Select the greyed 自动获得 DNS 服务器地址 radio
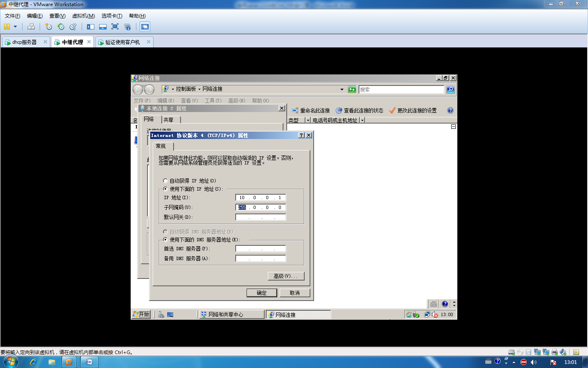The image size is (588, 368). pos(165,232)
